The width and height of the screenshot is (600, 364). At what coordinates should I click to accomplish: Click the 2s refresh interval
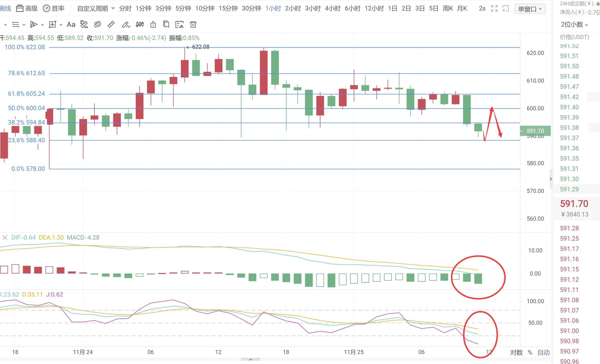[482, 9]
